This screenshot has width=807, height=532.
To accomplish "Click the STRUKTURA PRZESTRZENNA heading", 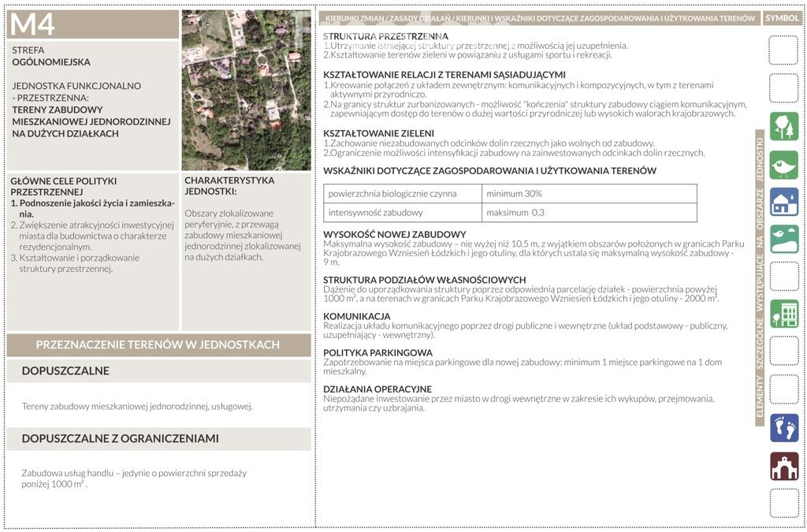I will pyautogui.click(x=385, y=36).
